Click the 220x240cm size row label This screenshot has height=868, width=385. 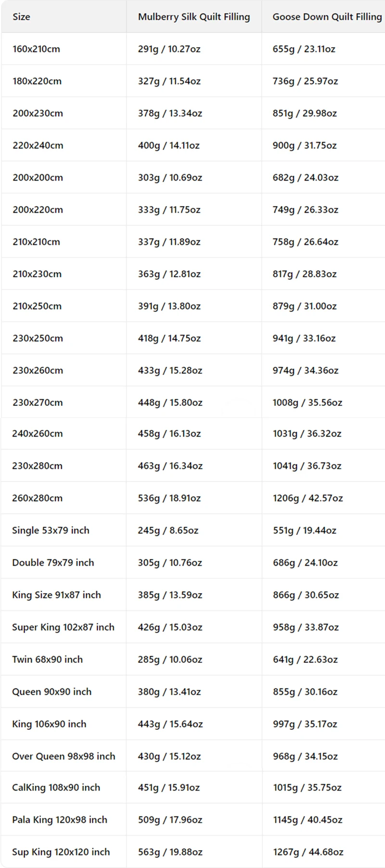coord(38,145)
